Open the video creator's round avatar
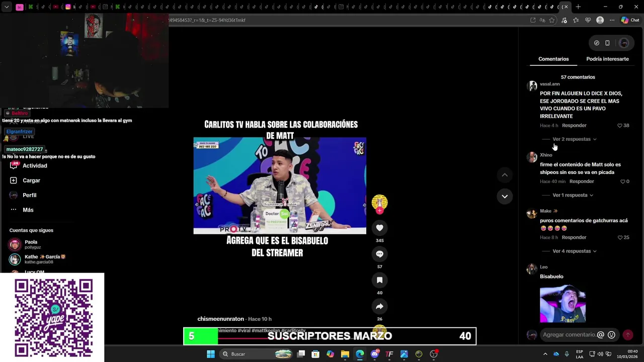This screenshot has width=644, height=362. 379,202
